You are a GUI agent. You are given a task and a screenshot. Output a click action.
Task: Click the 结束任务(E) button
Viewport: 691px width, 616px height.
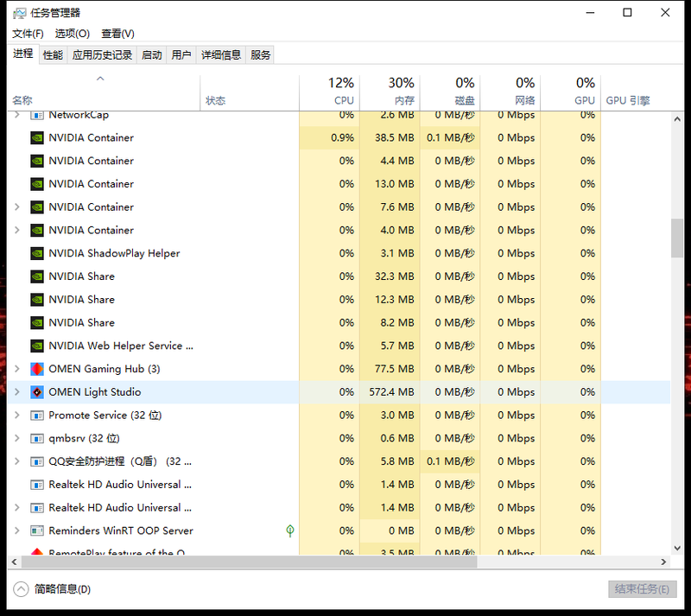(642, 589)
